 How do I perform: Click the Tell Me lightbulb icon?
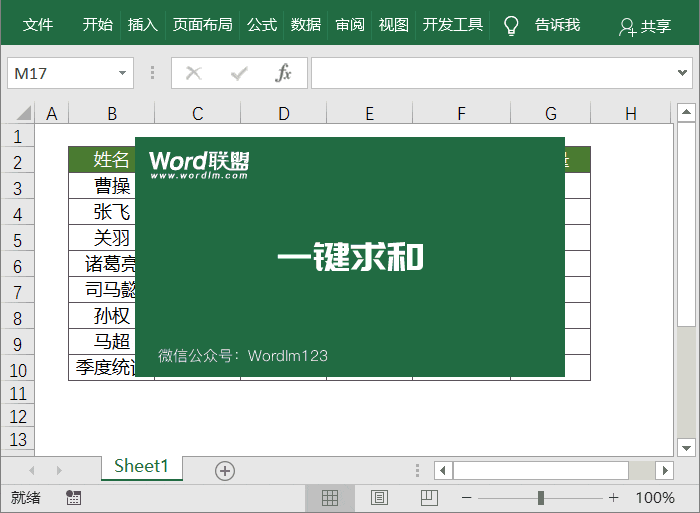pyautogui.click(x=511, y=25)
